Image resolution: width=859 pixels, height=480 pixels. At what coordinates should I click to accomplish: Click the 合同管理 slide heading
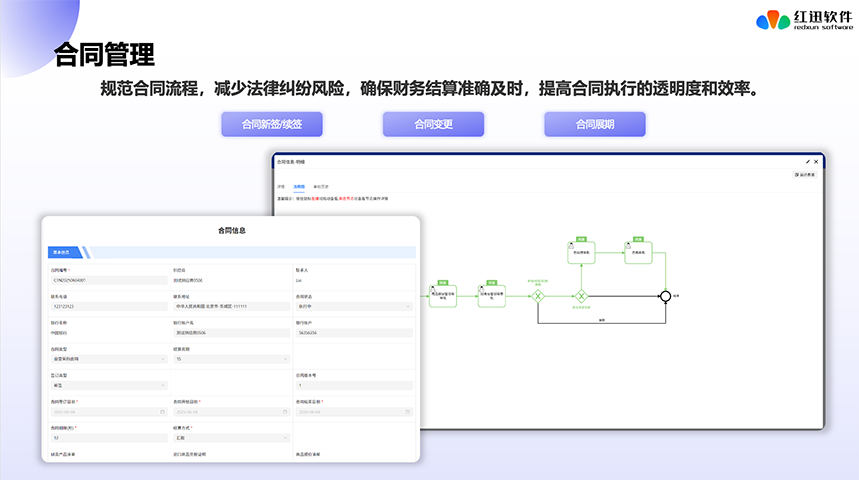pyautogui.click(x=104, y=54)
